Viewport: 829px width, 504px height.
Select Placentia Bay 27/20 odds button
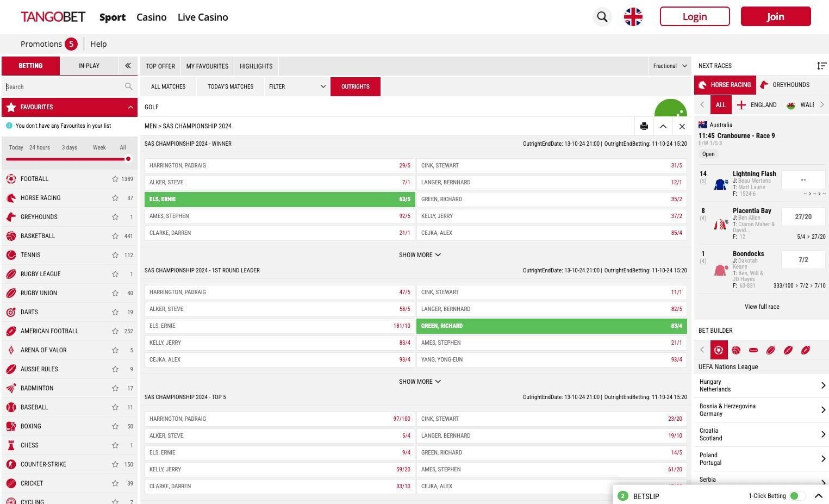coord(803,216)
